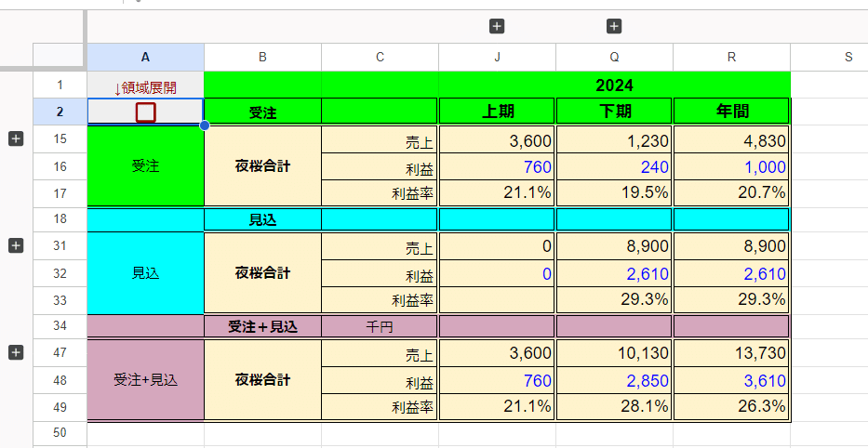Click the cyan '見込' merged cell in column A
The height and width of the screenshot is (448, 868).
click(145, 272)
